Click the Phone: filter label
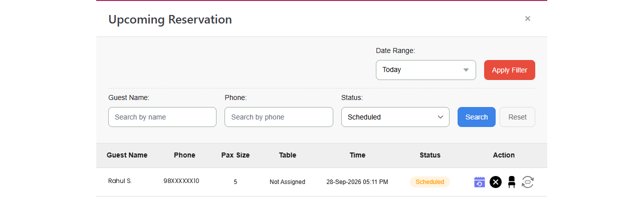The image size is (644, 210). [x=236, y=97]
